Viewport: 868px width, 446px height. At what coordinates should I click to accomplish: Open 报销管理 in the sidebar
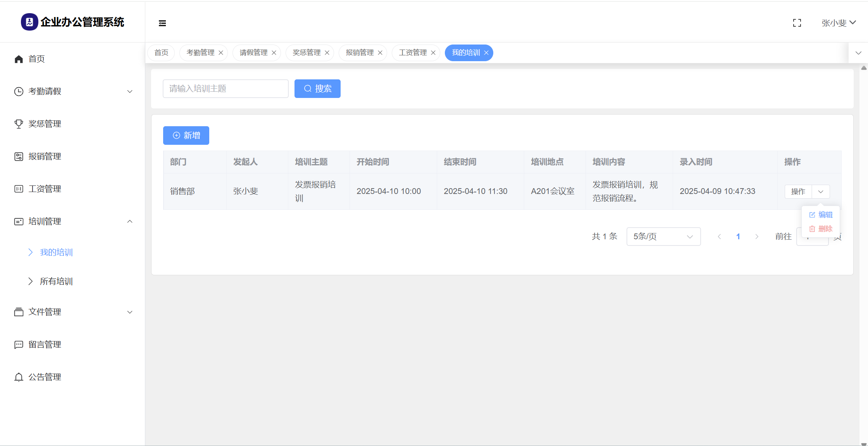pyautogui.click(x=45, y=156)
